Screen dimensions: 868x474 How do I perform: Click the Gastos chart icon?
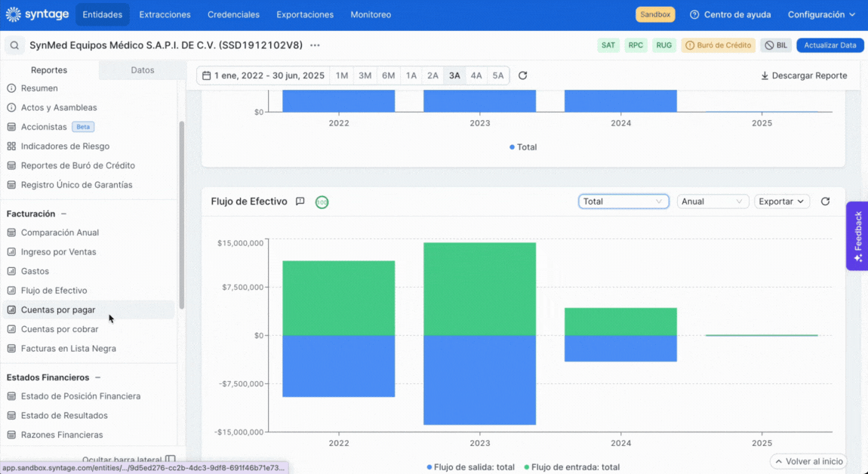[x=11, y=271]
